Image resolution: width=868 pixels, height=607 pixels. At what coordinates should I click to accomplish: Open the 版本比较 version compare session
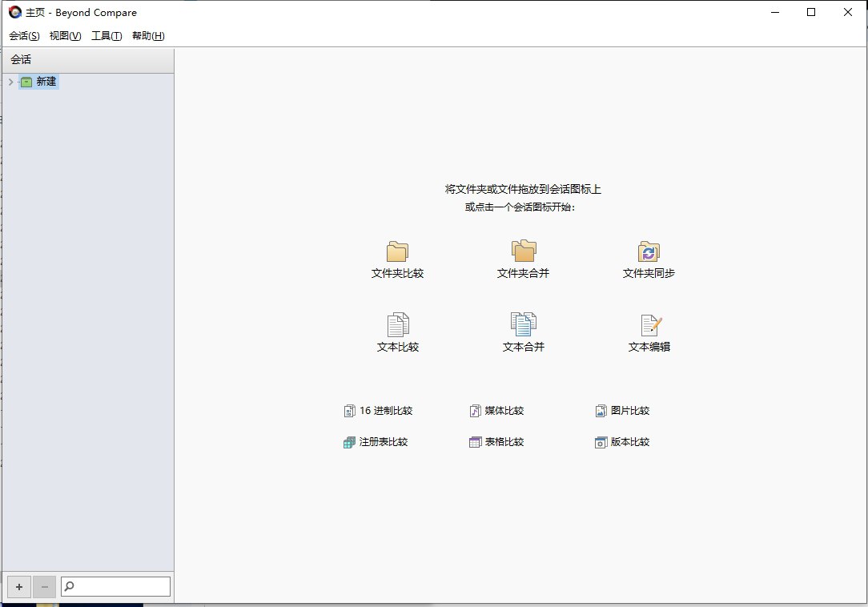tap(622, 442)
